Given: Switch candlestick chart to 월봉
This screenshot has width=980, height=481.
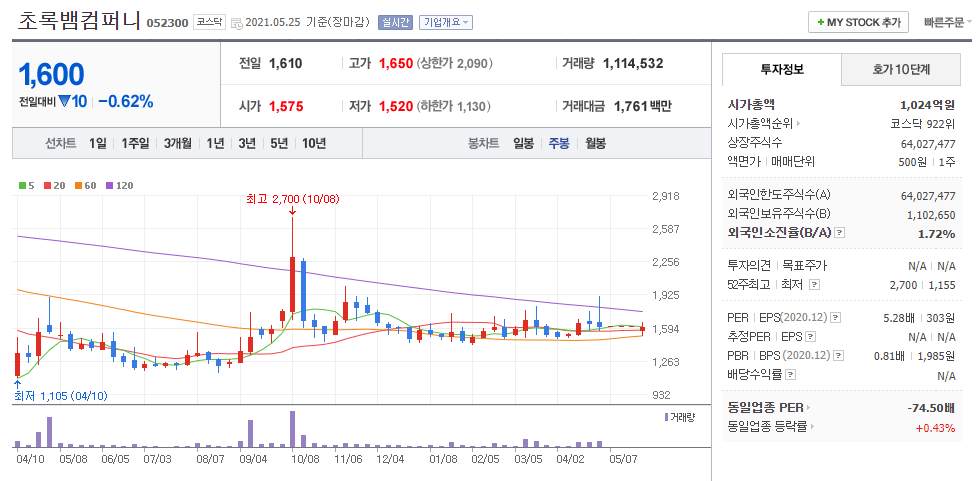Looking at the screenshot, I should [x=595, y=143].
